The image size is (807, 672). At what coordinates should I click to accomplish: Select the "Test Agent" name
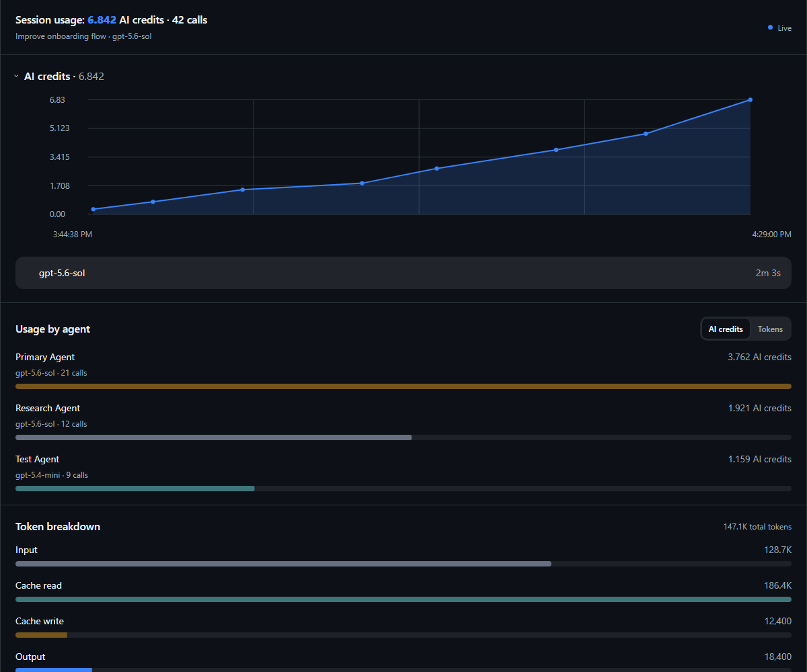pos(38,459)
